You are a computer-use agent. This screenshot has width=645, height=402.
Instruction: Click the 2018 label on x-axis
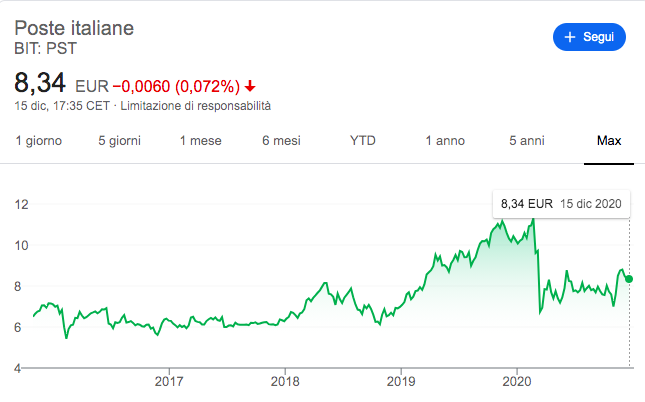coord(285,381)
